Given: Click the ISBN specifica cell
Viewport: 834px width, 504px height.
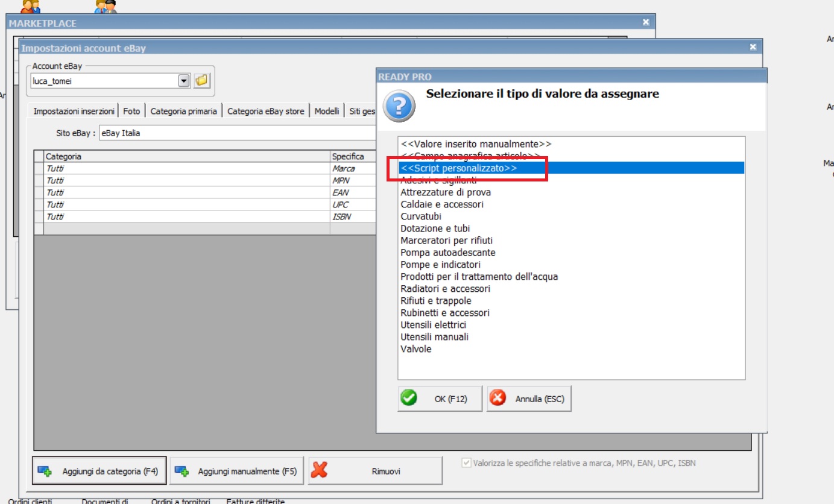Looking at the screenshot, I should coord(353,217).
